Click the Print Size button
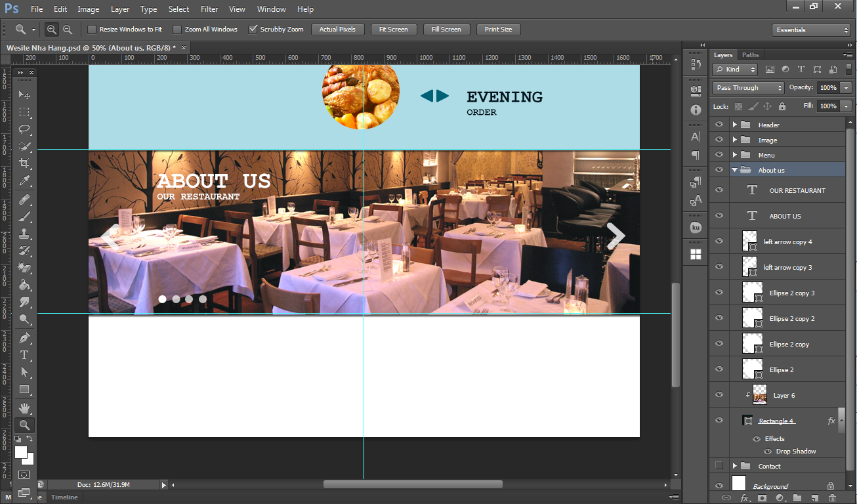Viewport: 857px width, 504px height. (499, 30)
